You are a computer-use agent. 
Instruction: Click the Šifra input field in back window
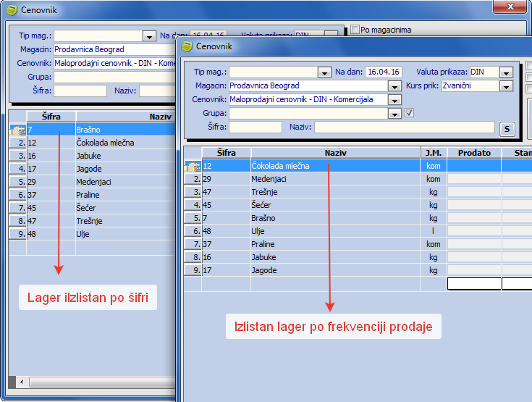point(80,91)
